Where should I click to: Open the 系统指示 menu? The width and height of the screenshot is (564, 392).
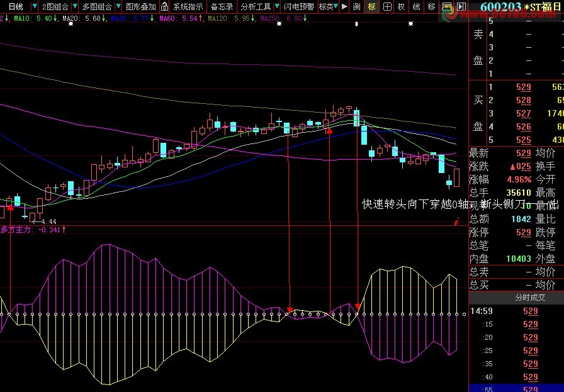[188, 6]
